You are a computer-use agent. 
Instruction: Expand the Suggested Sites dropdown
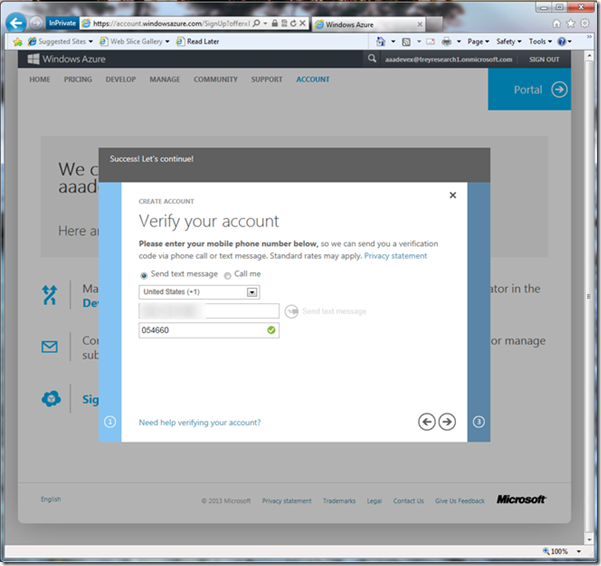click(91, 41)
